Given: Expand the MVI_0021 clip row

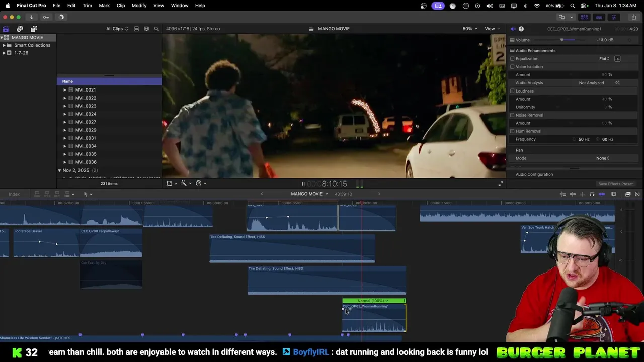Looking at the screenshot, I should click(x=64, y=90).
